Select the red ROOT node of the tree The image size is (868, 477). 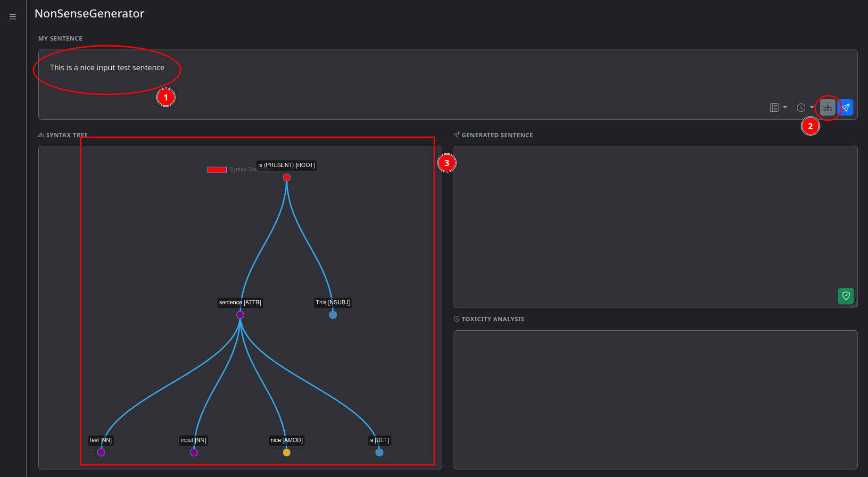(x=287, y=177)
